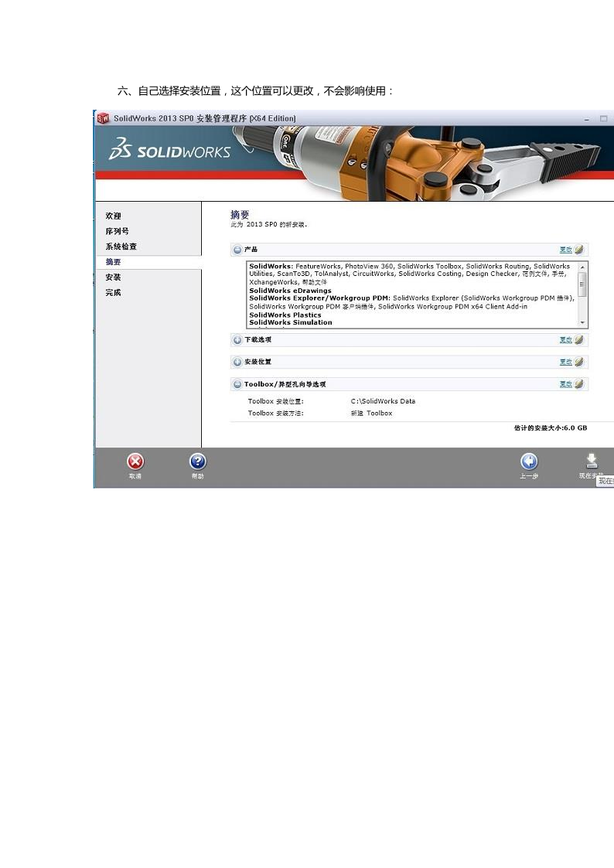Image resolution: width=614 pixels, height=868 pixels.
Task: Click the product list scrollbar thumb
Action: tap(582, 284)
